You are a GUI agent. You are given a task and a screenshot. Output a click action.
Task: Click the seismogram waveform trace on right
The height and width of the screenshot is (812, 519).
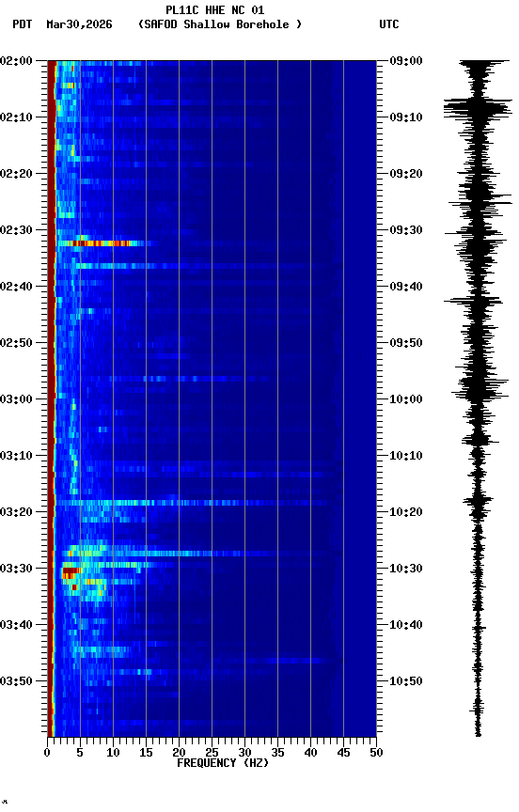[478, 398]
